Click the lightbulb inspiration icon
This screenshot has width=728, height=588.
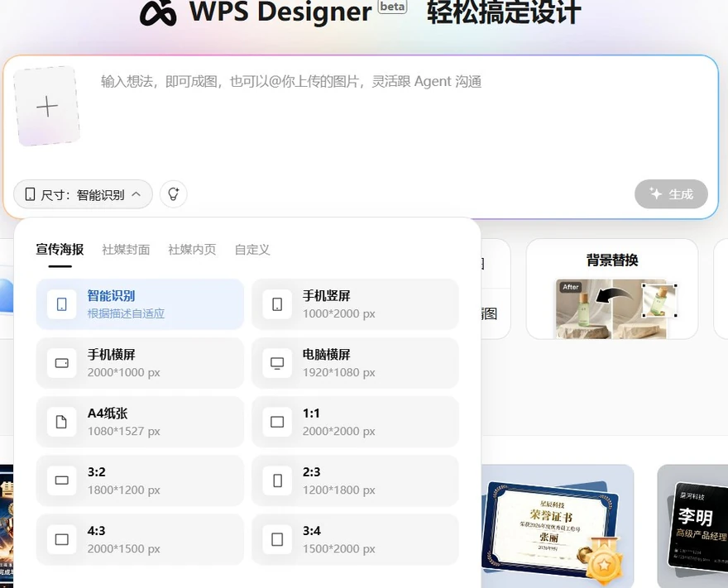[x=173, y=194]
